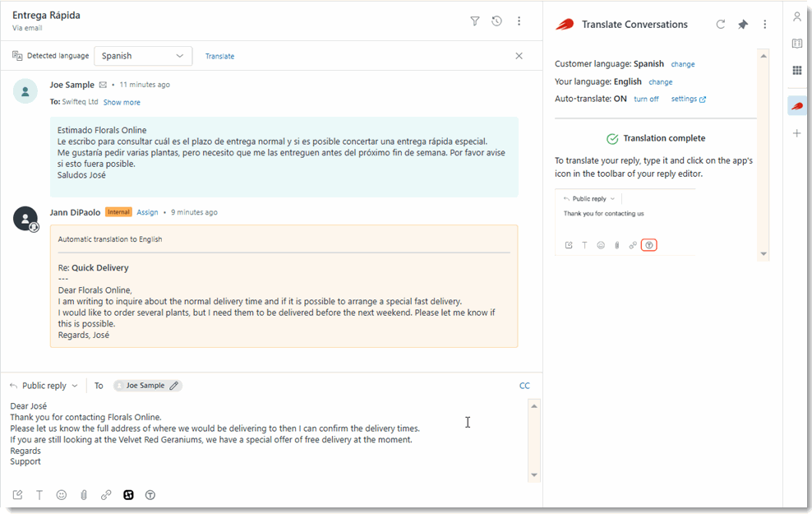Click the Detected language label icon
Image resolution: width=812 pixels, height=514 pixels.
tap(17, 55)
